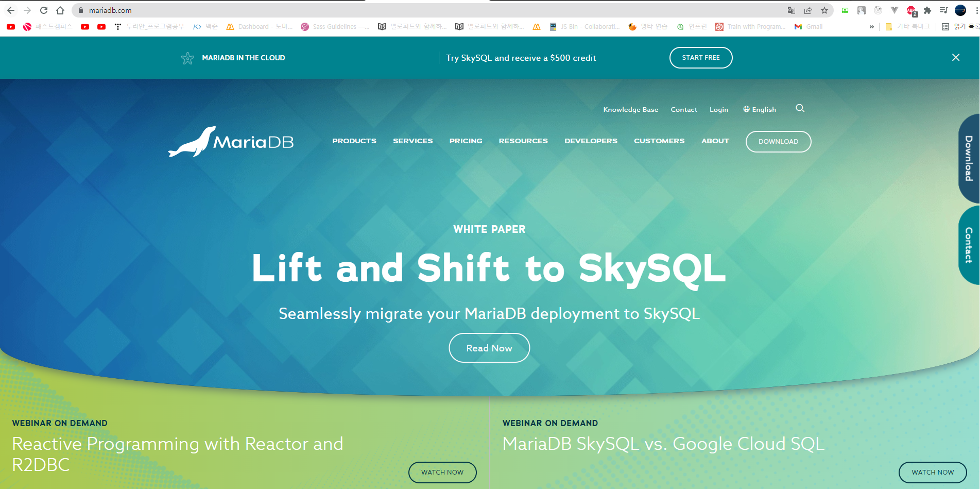This screenshot has height=489, width=980.
Task: Open the third YouTube bookmark icon
Action: [x=101, y=27]
